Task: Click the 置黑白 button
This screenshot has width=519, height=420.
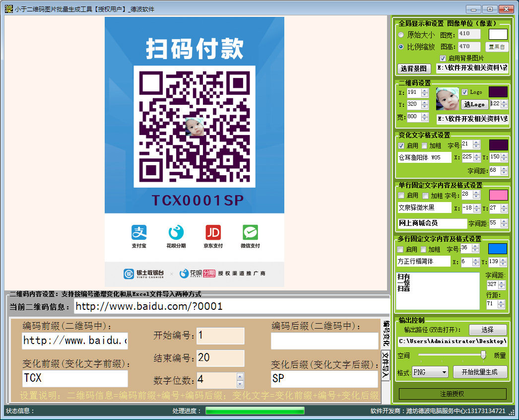Action: coord(497,47)
